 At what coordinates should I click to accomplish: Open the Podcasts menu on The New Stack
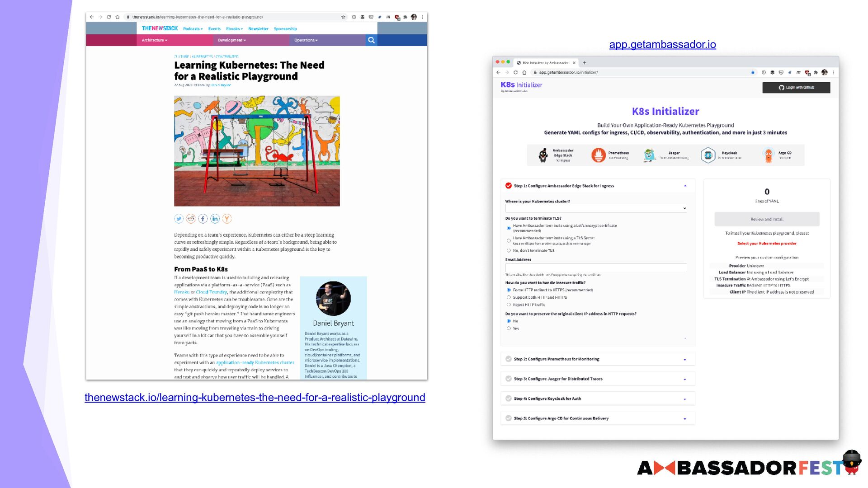click(x=193, y=29)
